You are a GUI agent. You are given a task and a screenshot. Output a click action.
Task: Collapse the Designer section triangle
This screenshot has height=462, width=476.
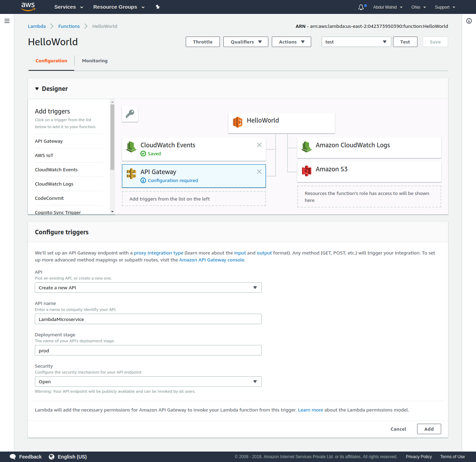tap(37, 89)
